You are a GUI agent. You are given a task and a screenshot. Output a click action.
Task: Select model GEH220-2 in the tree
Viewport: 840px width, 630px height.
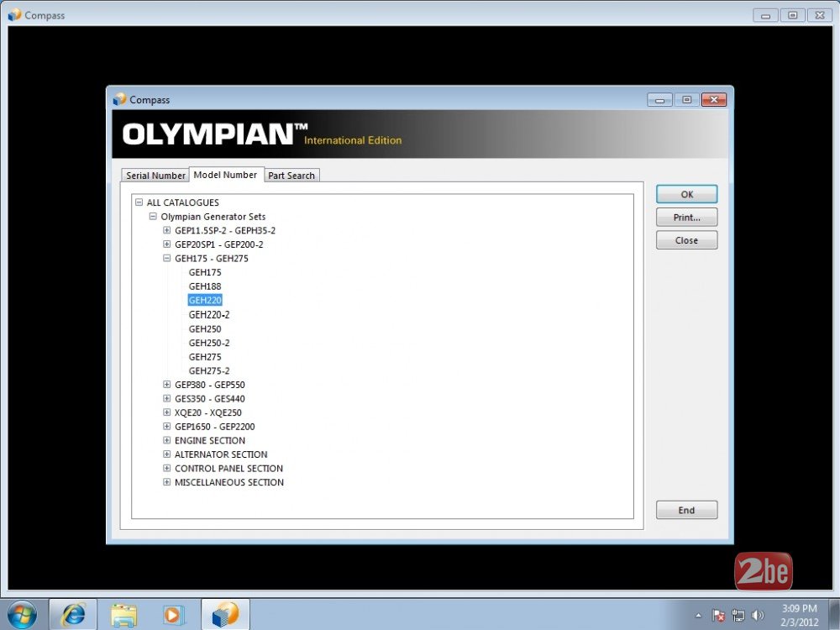(209, 315)
